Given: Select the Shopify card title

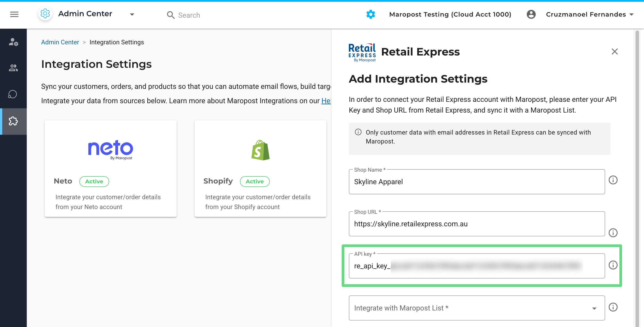Looking at the screenshot, I should (x=218, y=181).
